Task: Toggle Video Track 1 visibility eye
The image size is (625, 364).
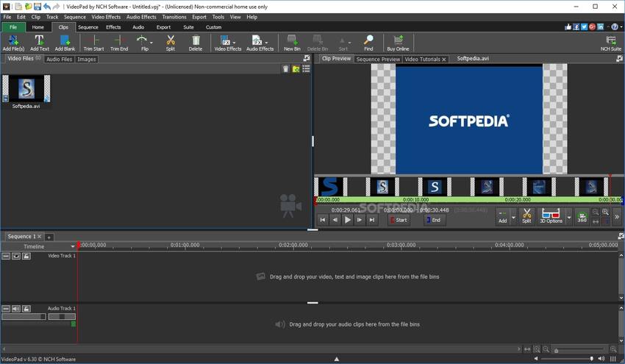Action: click(16, 256)
